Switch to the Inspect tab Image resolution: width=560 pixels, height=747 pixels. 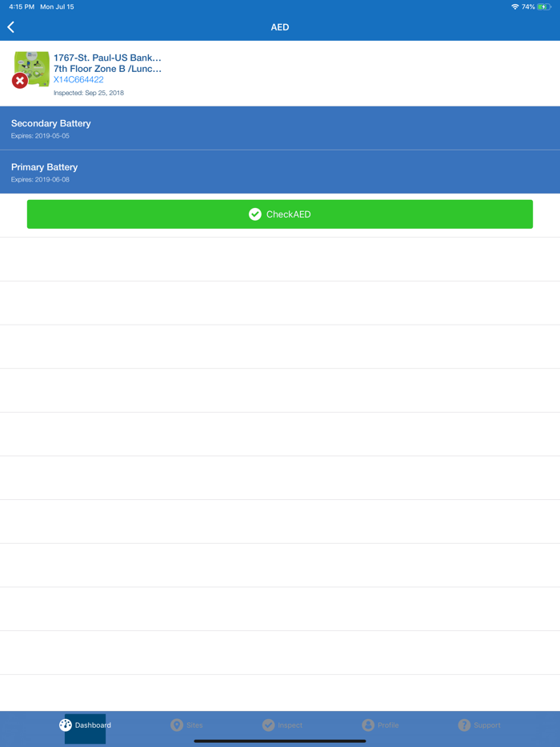(282, 725)
